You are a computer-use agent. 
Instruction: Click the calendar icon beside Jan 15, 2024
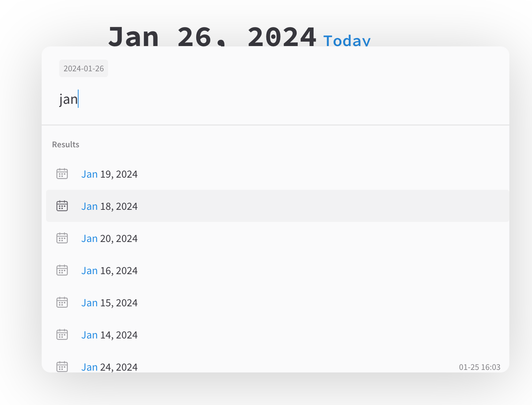62,303
